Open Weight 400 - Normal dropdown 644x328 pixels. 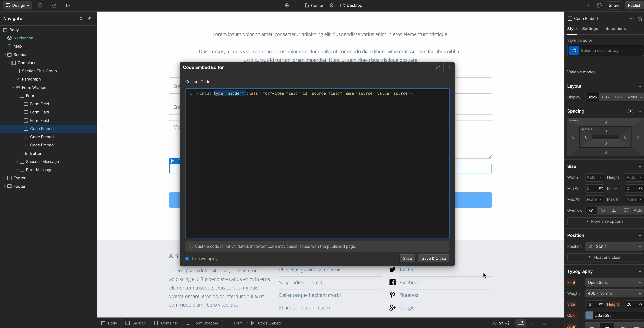(x=614, y=293)
